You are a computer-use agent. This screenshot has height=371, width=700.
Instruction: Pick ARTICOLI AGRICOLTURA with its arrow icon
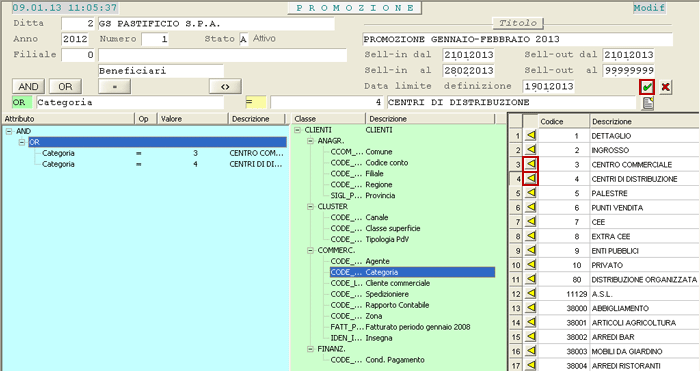[530, 322]
